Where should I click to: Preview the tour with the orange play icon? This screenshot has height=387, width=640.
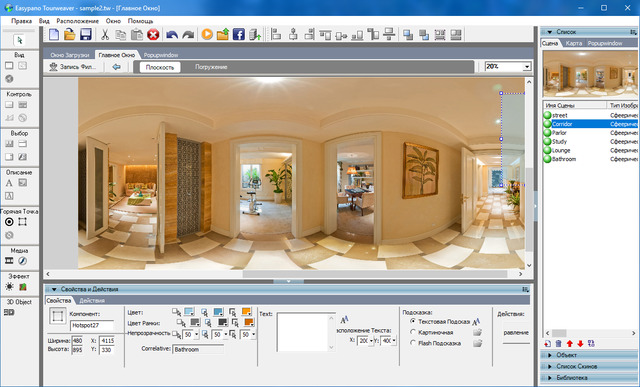(x=207, y=34)
